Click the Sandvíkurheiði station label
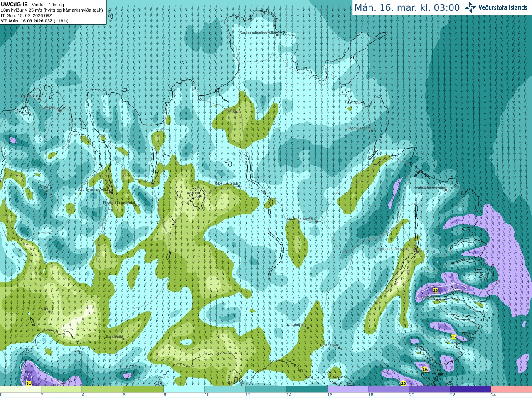The height and width of the screenshot is (398, 532). click(359, 128)
